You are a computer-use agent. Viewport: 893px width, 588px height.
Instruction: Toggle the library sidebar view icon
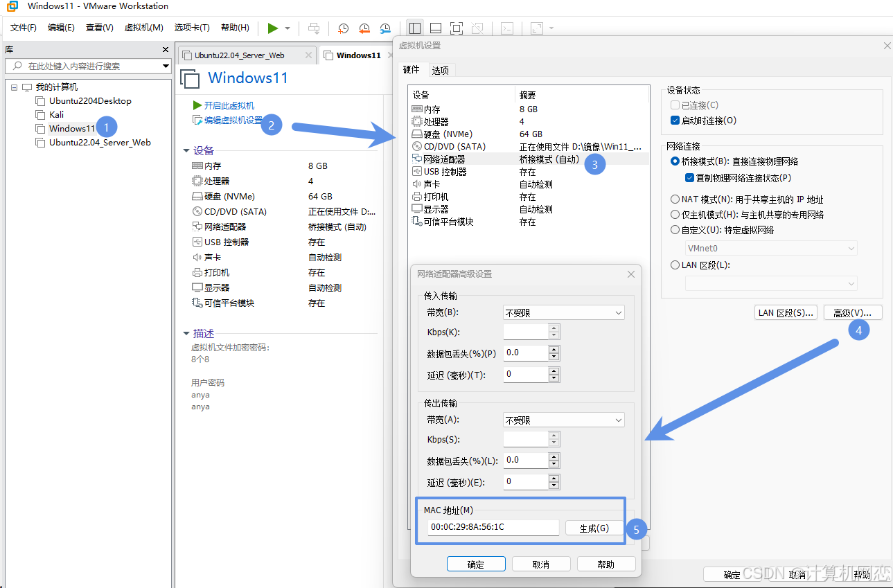point(415,28)
